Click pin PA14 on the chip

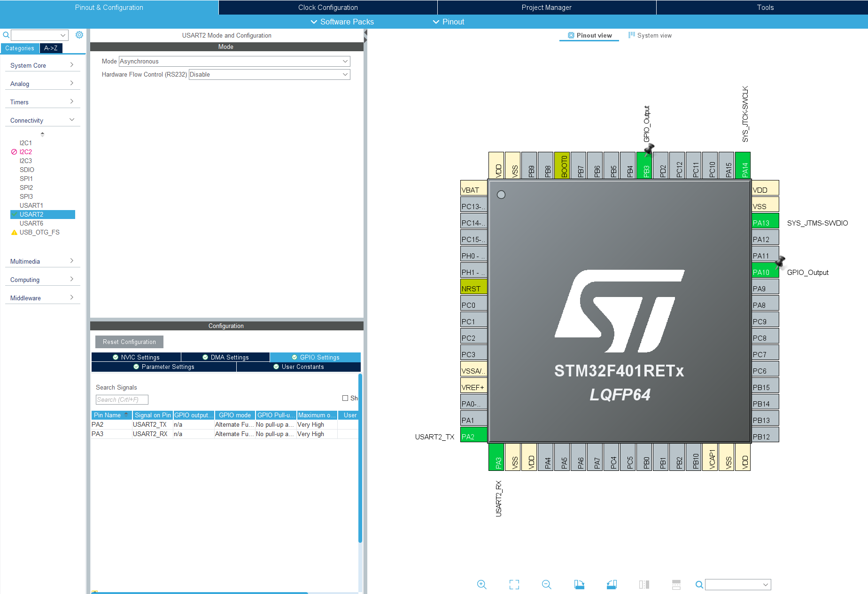click(743, 165)
